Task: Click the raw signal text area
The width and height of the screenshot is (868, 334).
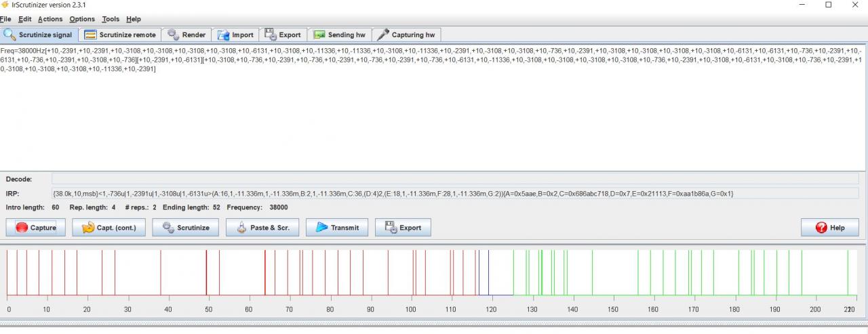Action: click(433, 107)
